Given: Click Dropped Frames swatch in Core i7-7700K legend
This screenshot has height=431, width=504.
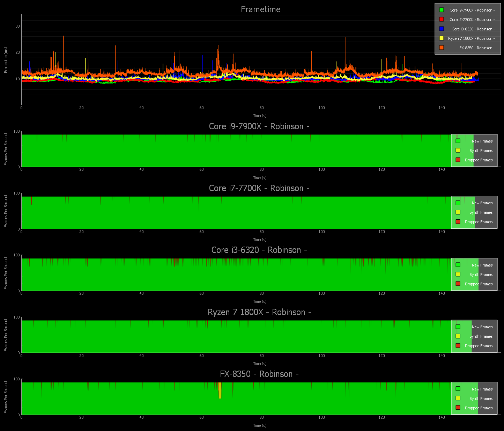Looking at the screenshot, I should (x=458, y=221).
